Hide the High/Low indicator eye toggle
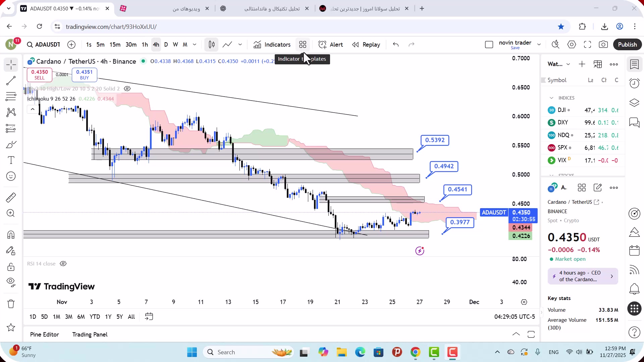Screen dimensions: 644x362 [x=127, y=89]
